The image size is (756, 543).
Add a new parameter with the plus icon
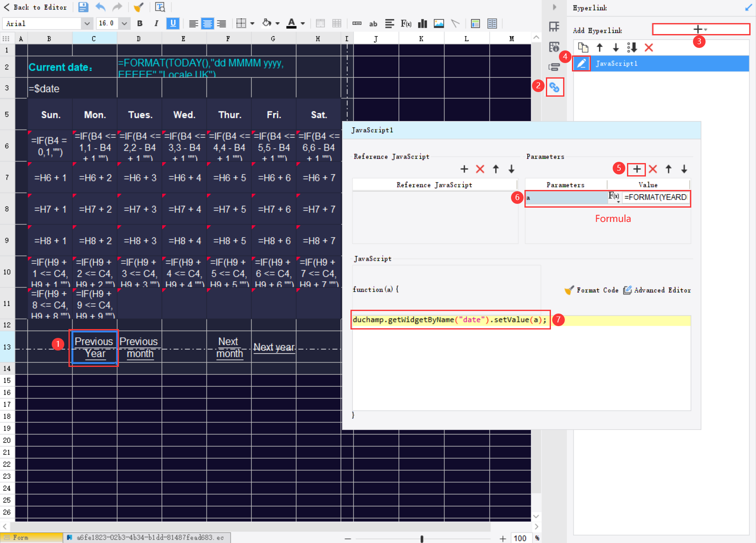(x=637, y=169)
